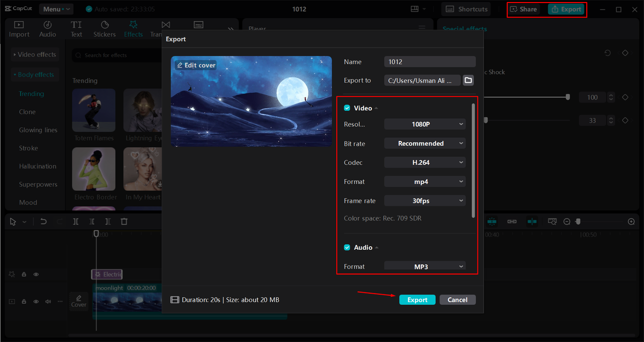
Task: Open the Resolution dropdown showing 1080P
Action: click(425, 124)
